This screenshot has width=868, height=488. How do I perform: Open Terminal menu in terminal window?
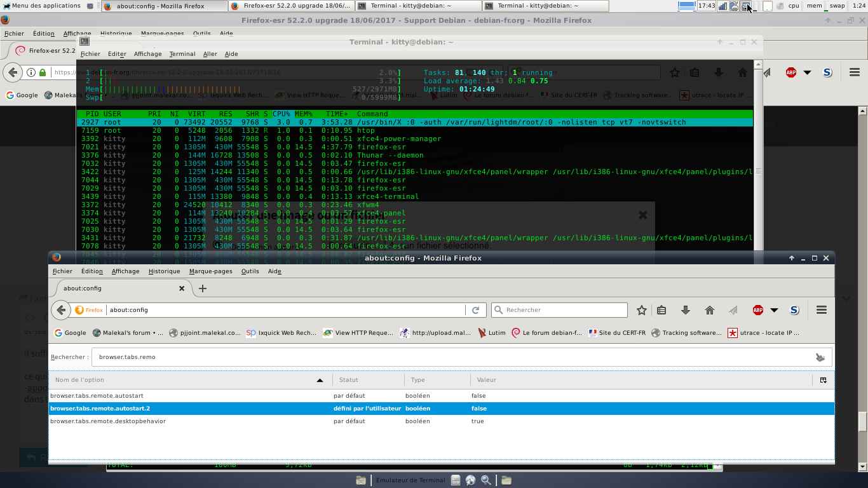(182, 54)
